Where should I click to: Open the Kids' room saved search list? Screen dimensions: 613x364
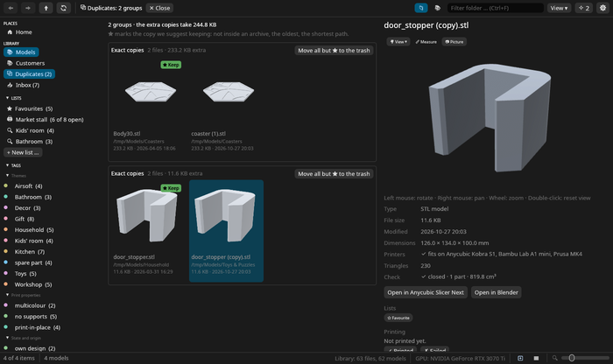pyautogui.click(x=31, y=130)
